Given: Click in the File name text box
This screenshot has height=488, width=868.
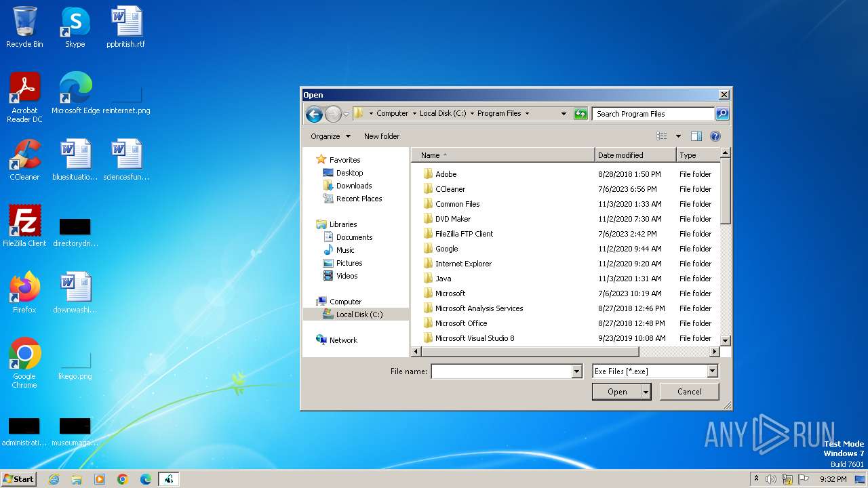Looking at the screenshot, I should (502, 371).
